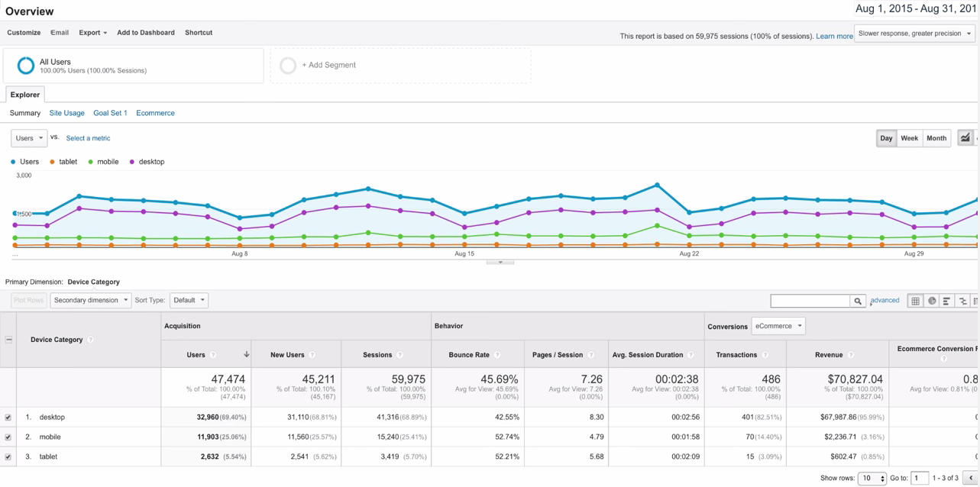Click the Users column sort arrow
980x487 pixels.
pos(246,355)
